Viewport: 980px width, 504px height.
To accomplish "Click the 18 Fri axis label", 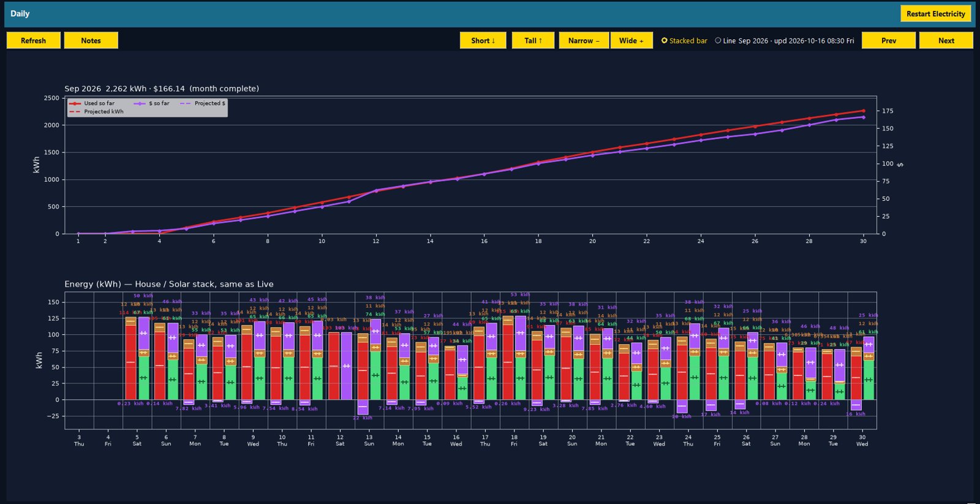I will pyautogui.click(x=514, y=440).
